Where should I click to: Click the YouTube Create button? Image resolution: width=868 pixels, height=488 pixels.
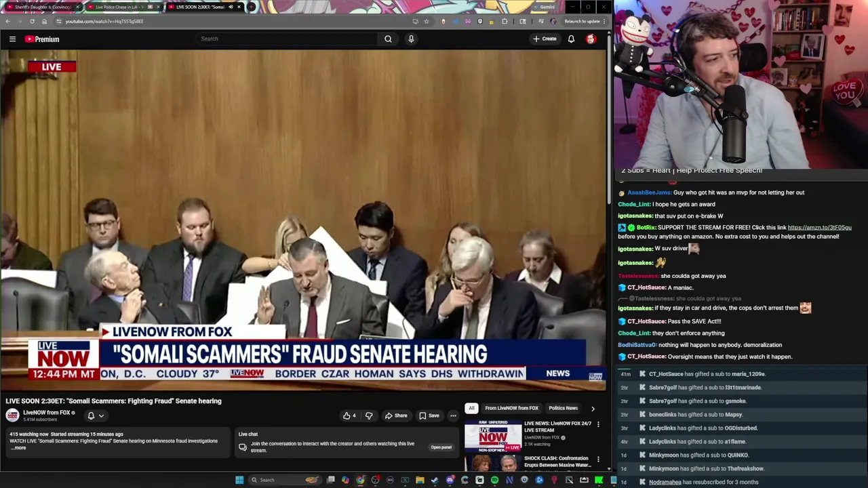pyautogui.click(x=545, y=39)
